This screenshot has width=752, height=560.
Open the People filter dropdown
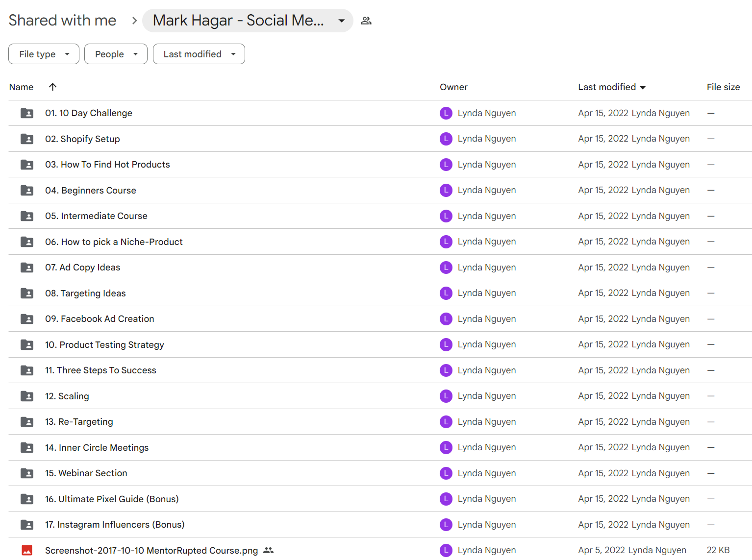116,54
